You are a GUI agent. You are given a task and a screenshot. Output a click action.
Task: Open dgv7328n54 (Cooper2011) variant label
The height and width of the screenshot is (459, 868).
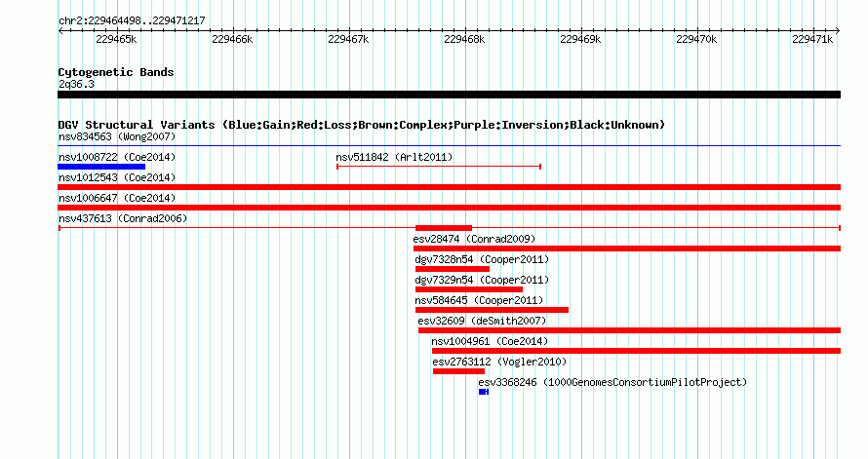(482, 259)
